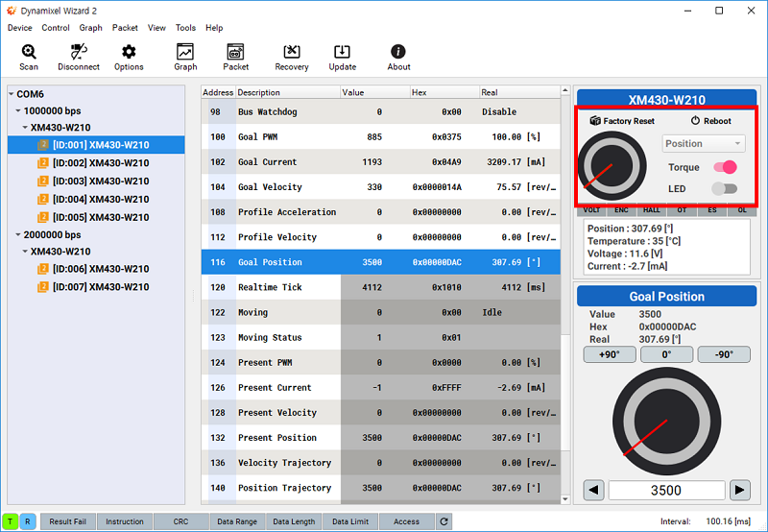Start a device Scan from the toolbar
Viewport: 768px width, 532px height.
pyautogui.click(x=29, y=57)
